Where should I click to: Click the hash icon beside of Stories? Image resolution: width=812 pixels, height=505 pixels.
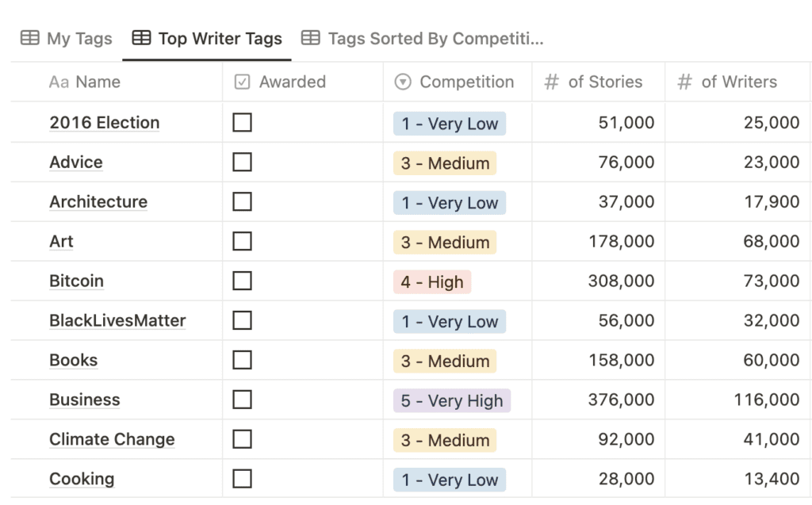(552, 82)
